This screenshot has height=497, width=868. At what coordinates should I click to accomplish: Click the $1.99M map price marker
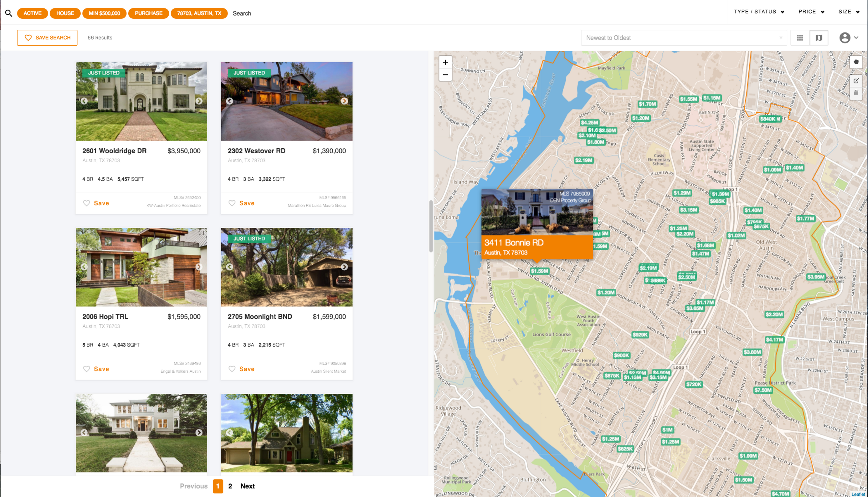748,456
